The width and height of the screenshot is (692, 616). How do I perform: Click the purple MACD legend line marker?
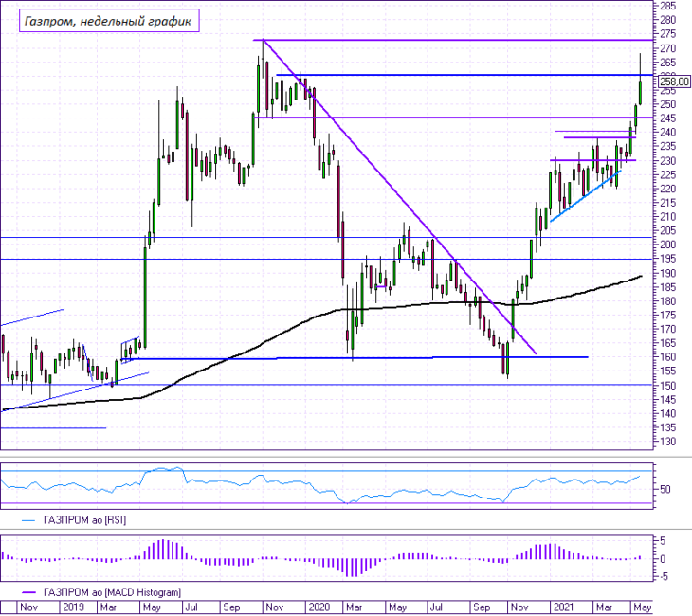pyautogui.click(x=28, y=592)
